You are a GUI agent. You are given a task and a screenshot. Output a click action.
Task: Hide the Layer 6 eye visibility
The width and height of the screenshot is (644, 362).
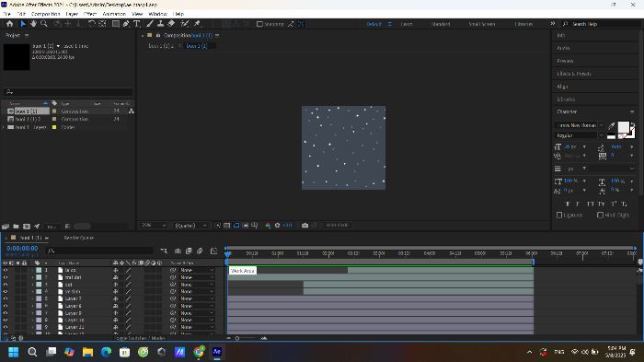point(6,306)
